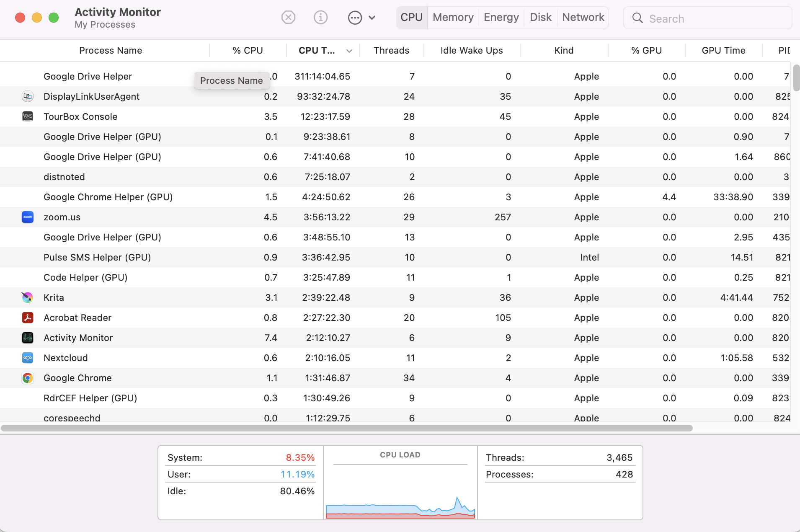
Task: Switch to the Network tab
Action: click(583, 18)
